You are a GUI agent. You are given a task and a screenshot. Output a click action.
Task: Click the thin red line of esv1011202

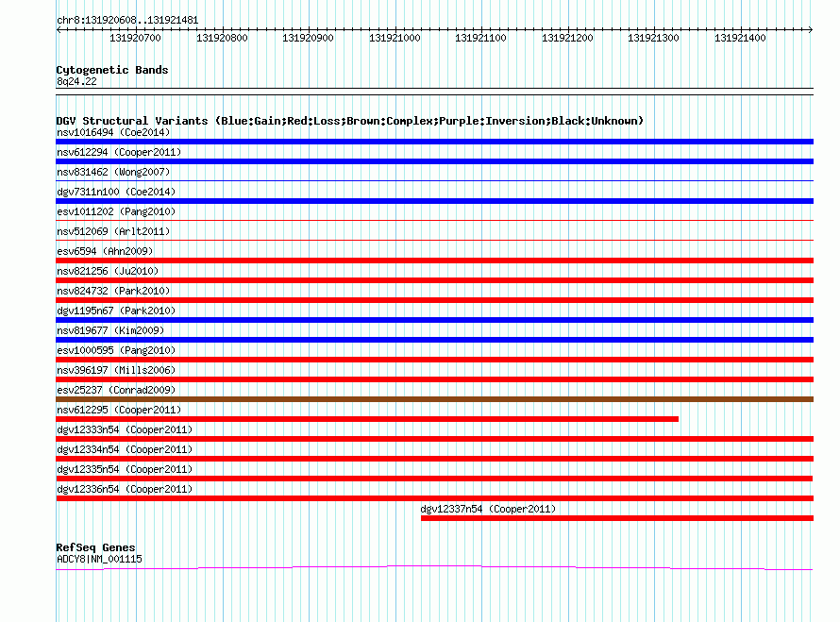(x=434, y=221)
